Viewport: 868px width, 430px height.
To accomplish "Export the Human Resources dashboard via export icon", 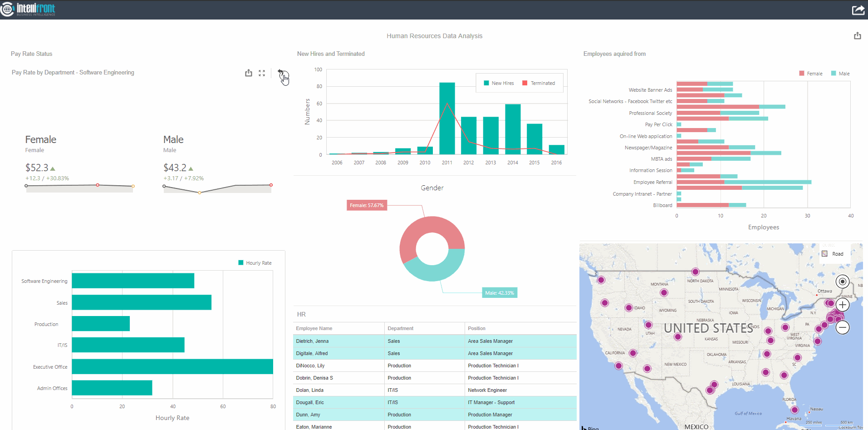I will point(857,36).
